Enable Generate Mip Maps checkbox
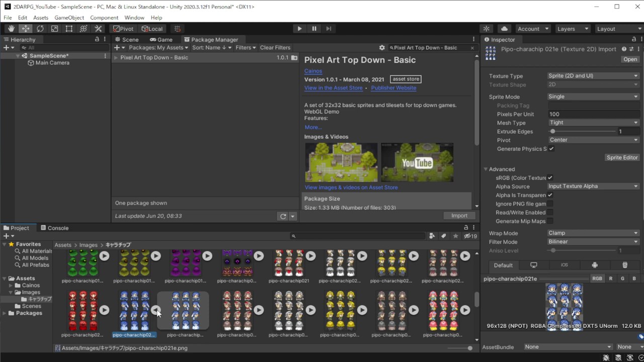 [x=550, y=221]
